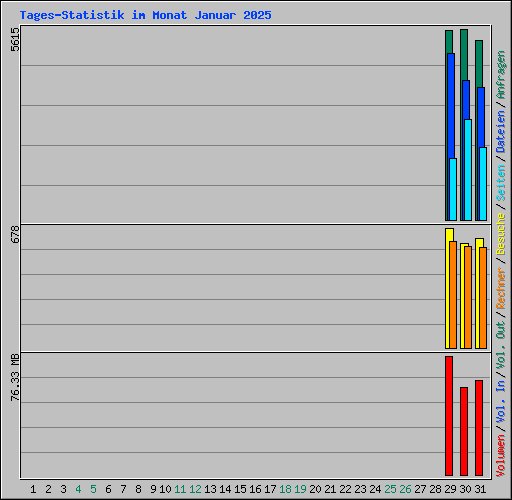Click the green weekend day 11 label
512x500 pixels.
coord(180,489)
